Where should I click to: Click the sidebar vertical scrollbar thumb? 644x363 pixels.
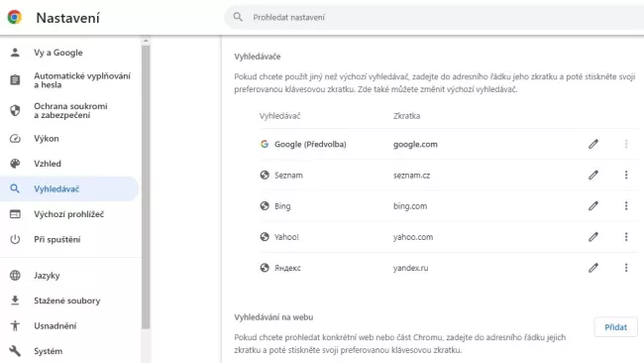[x=146, y=187]
